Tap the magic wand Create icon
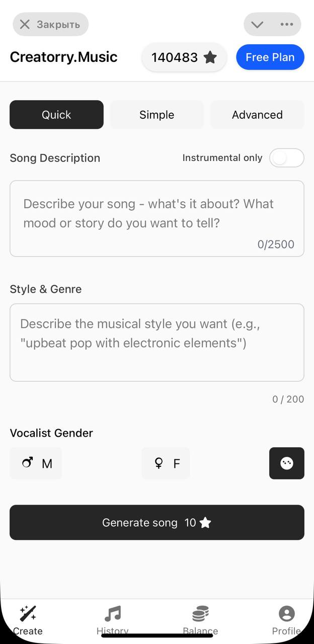This screenshot has width=314, height=644. (x=28, y=614)
